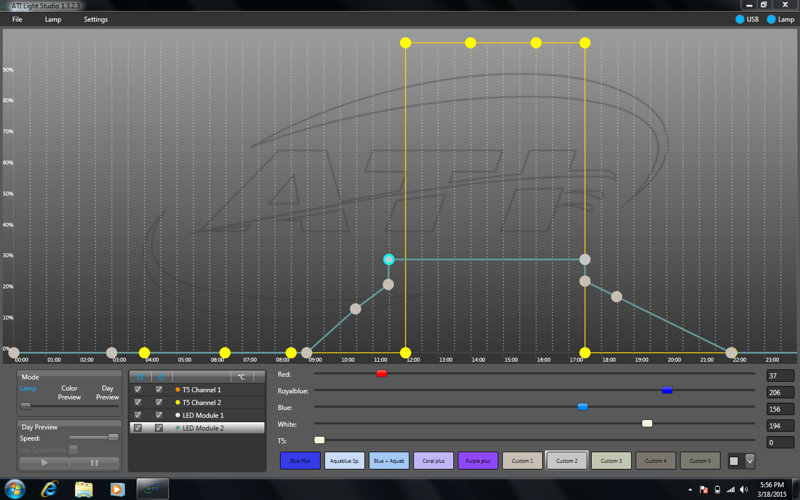Pause the day preview
The image size is (800, 500).
point(94,463)
